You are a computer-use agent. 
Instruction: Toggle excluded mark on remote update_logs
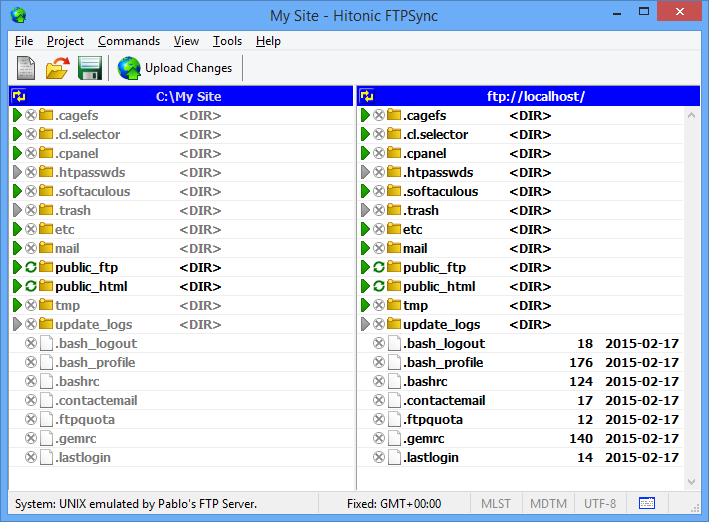[379, 324]
